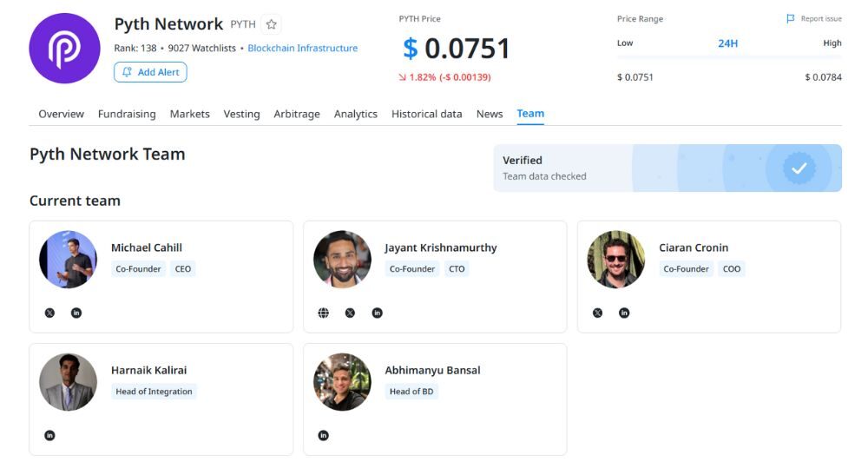The image size is (868, 475).
Task: Click Jayant Krishnamurthy's Co-Founder tag
Action: [x=411, y=269]
